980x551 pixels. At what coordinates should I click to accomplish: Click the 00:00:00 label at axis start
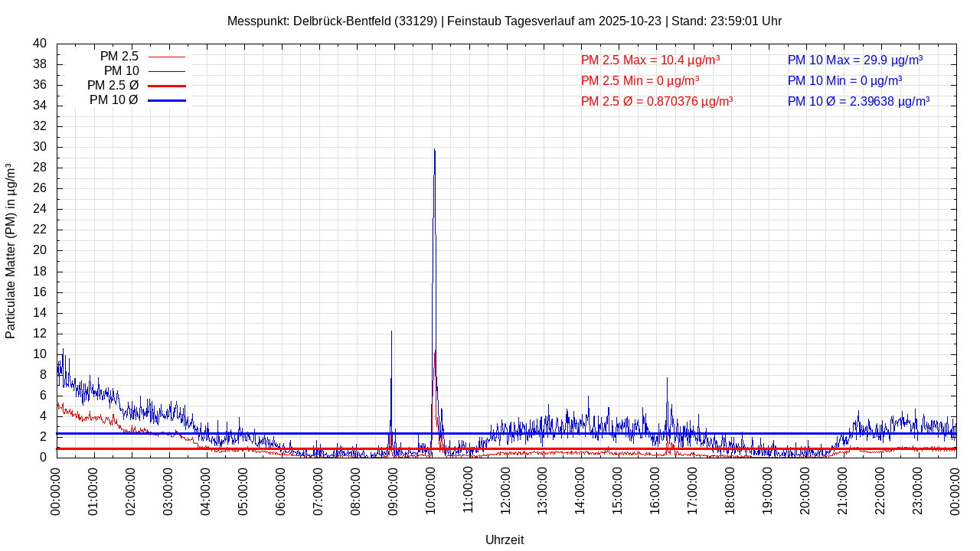click(56, 490)
